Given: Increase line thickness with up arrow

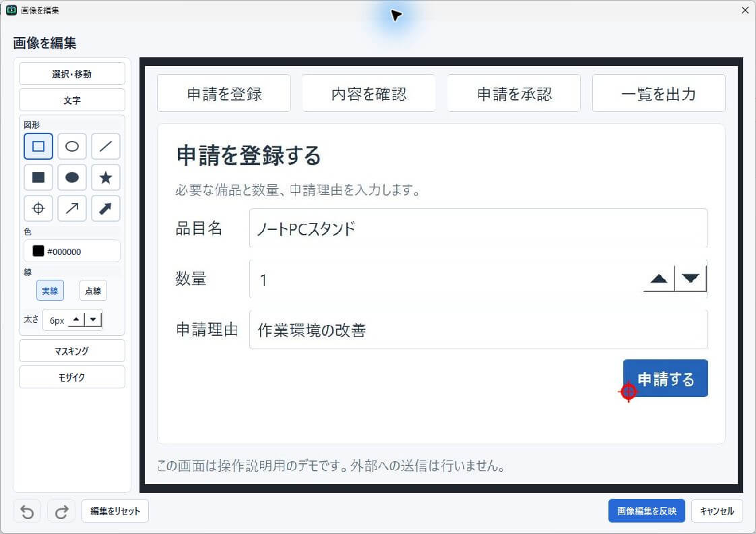Looking at the screenshot, I should (x=76, y=320).
